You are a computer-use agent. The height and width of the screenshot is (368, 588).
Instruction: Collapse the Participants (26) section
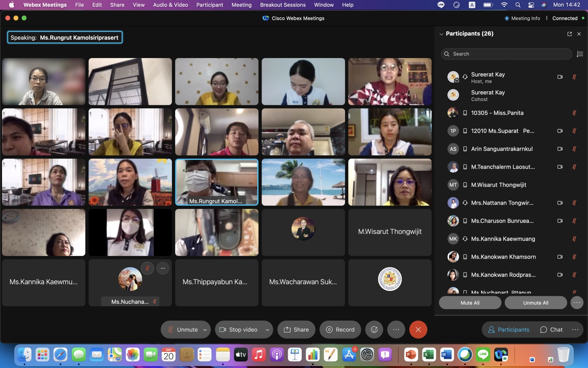click(x=441, y=34)
